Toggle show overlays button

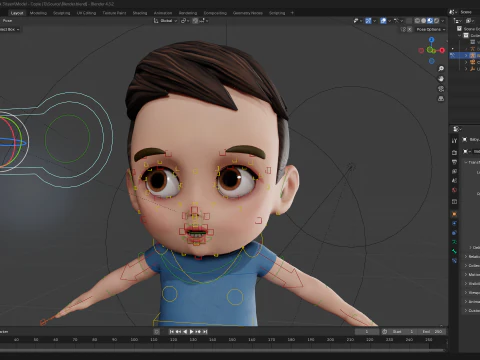click(383, 21)
